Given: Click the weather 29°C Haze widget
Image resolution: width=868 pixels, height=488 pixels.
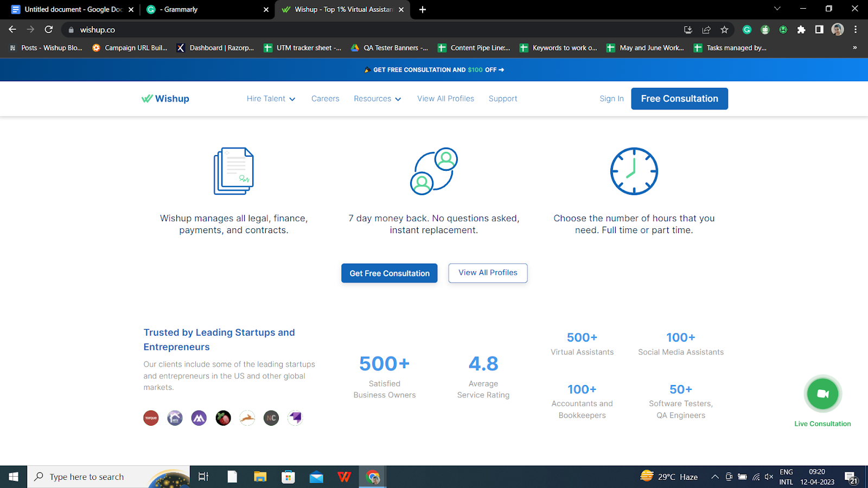Looking at the screenshot, I should click(x=669, y=477).
